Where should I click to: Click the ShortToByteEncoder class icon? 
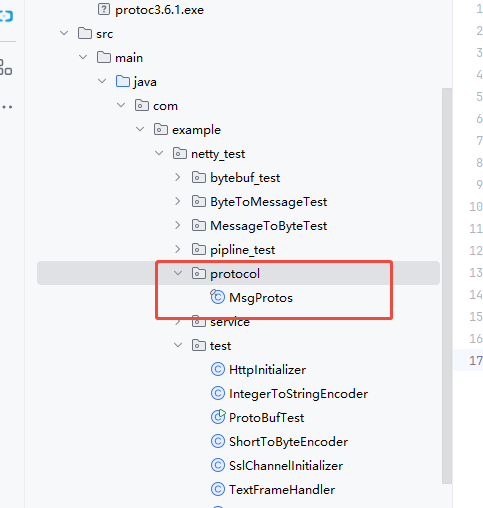coord(218,441)
